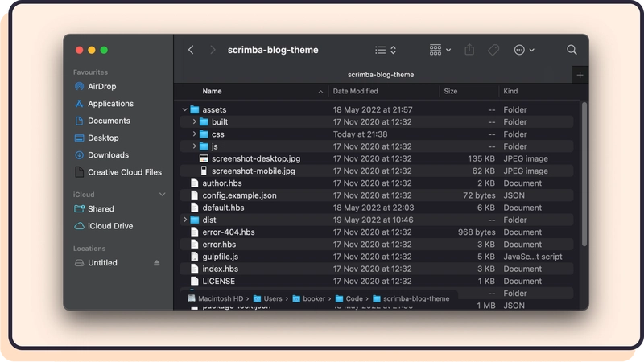This screenshot has width=644, height=362.
Task: Collapse the iCloud sidebar section
Action: (162, 195)
